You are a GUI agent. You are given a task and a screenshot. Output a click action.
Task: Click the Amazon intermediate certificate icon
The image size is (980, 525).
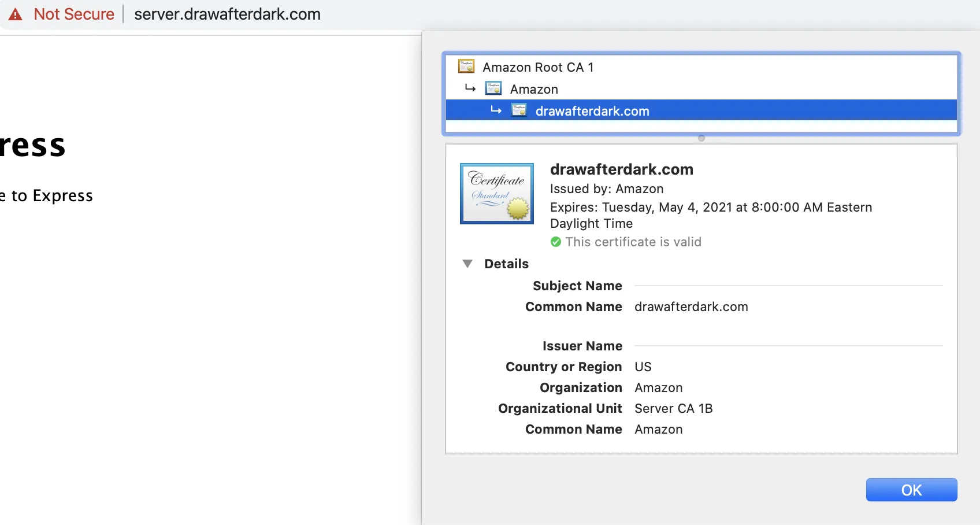(x=493, y=88)
